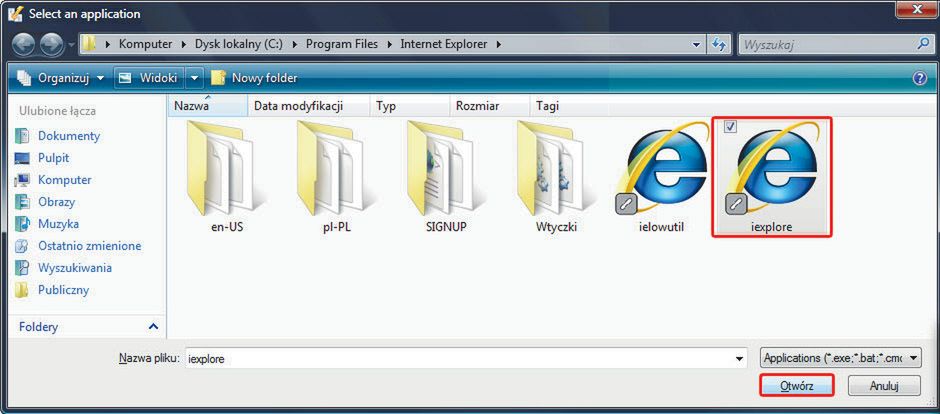Create a new folder with Nowy folder

253,78
